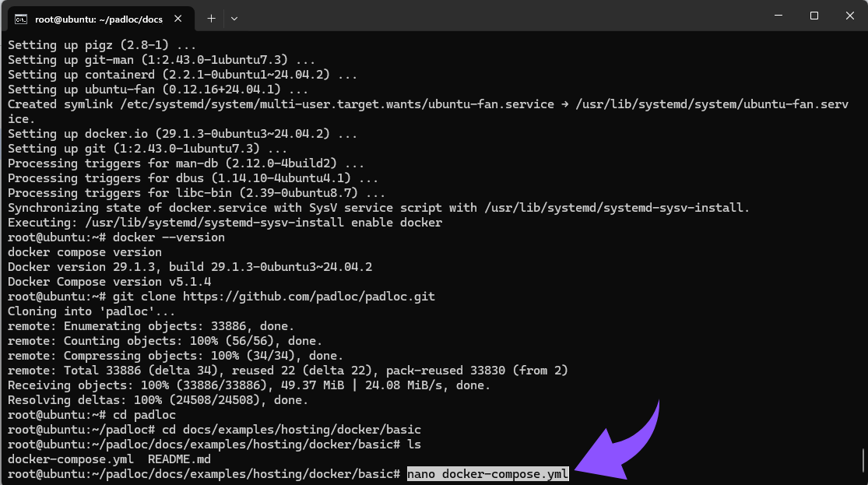Click the 'Docker version 29.1.3' output line
The height and width of the screenshot is (485, 868).
click(190, 267)
